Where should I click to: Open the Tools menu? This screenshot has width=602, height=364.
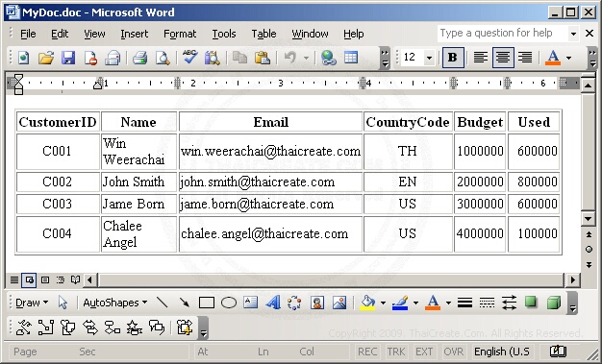click(224, 34)
